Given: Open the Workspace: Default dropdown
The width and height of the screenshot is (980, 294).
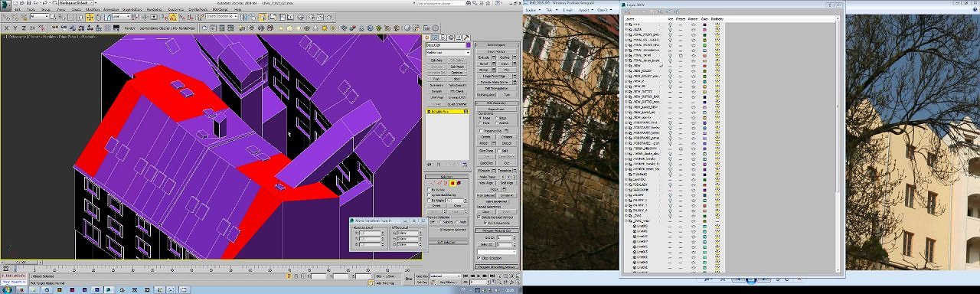Looking at the screenshot, I should pyautogui.click(x=77, y=3).
